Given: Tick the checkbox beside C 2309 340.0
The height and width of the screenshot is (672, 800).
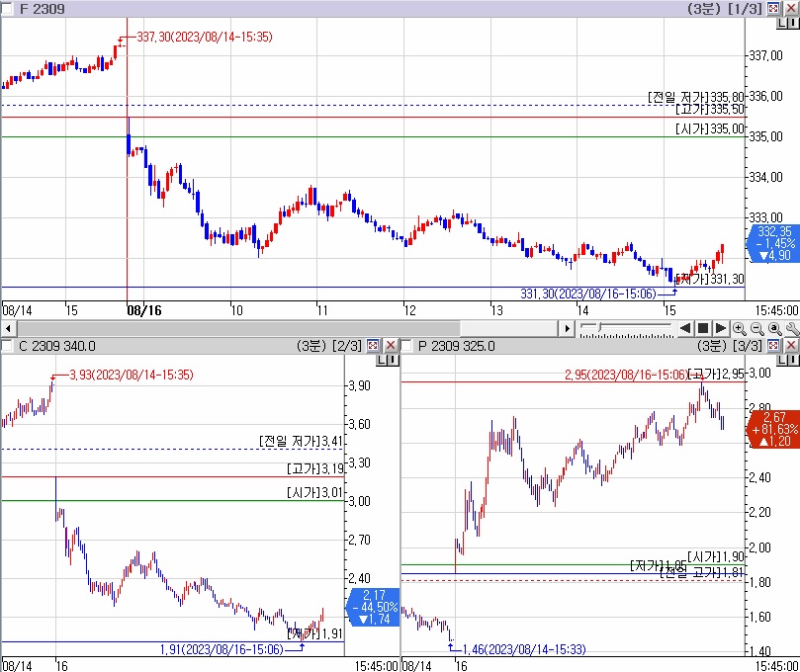Looking at the screenshot, I should [7, 346].
